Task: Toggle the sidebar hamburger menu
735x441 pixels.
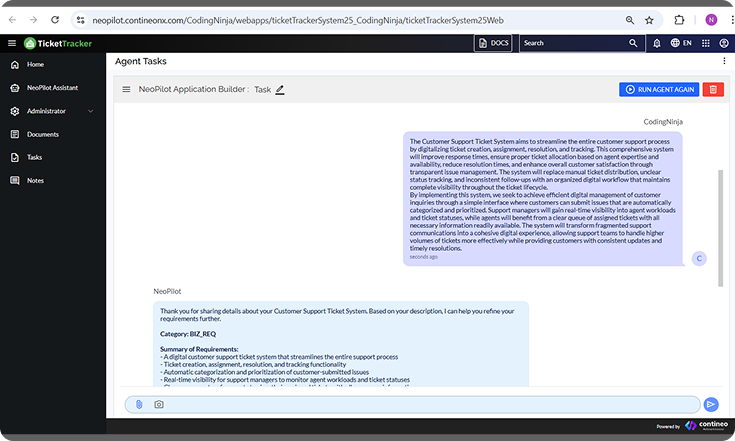Action: (12, 43)
